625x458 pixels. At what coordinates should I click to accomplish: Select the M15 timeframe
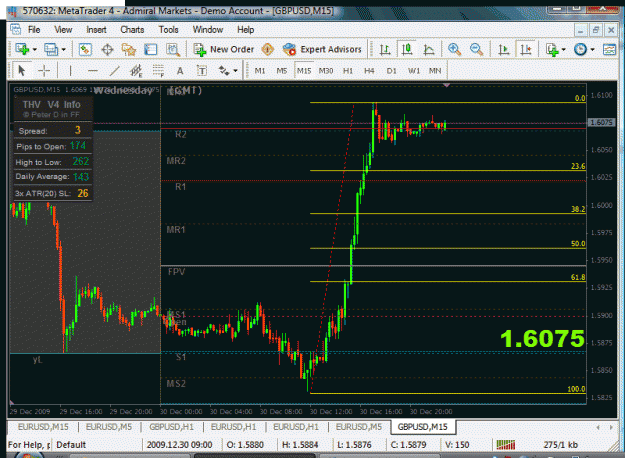click(304, 71)
